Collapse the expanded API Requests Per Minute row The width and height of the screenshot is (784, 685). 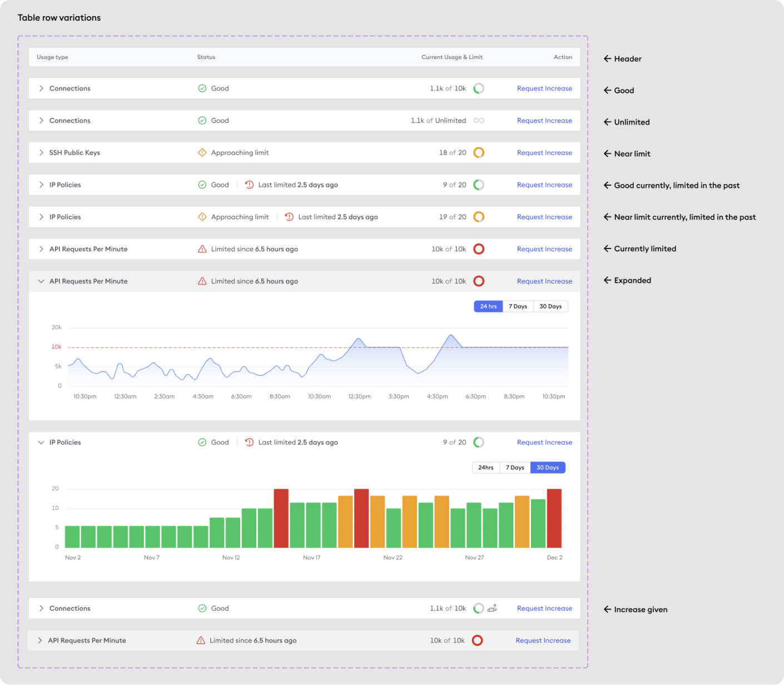(41, 281)
